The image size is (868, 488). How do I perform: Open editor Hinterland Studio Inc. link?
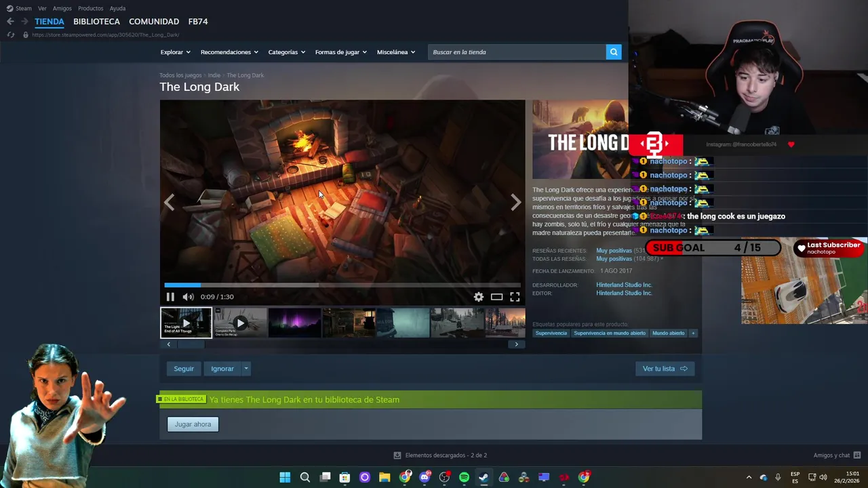(624, 293)
